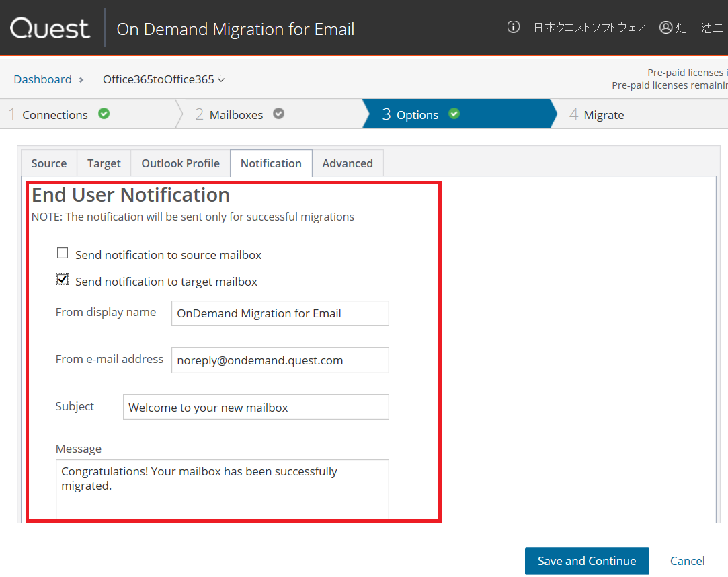728x577 pixels.
Task: Click inside the Message text area
Action: pyautogui.click(x=223, y=490)
